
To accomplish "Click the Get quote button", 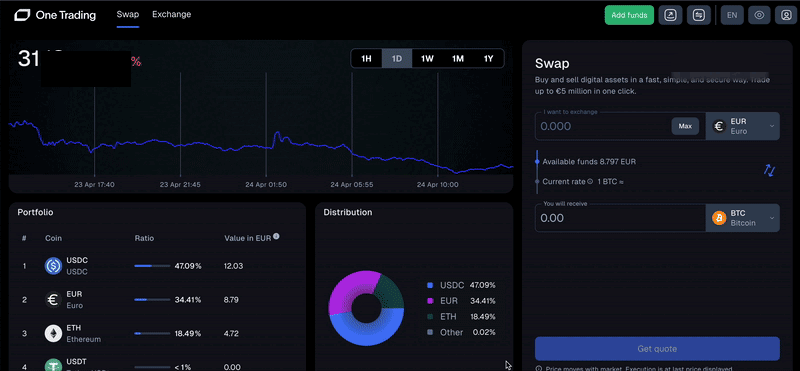I will tap(657, 349).
